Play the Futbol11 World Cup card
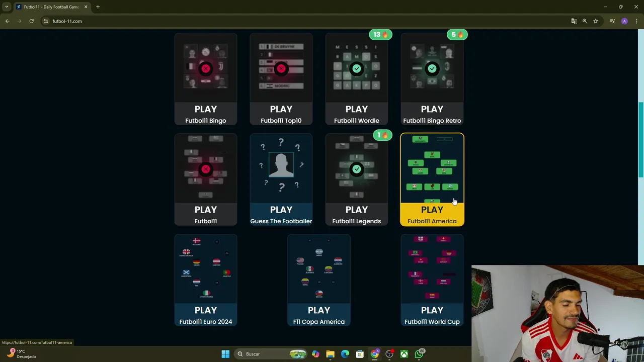Image resolution: width=644 pixels, height=362 pixels. [432, 280]
